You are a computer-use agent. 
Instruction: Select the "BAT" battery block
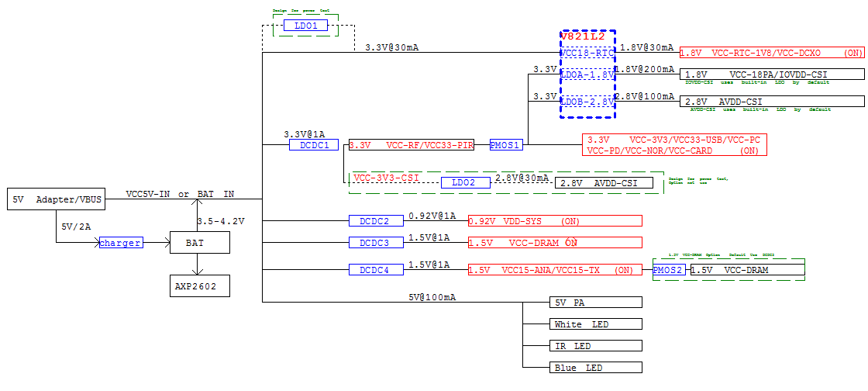coord(199,243)
